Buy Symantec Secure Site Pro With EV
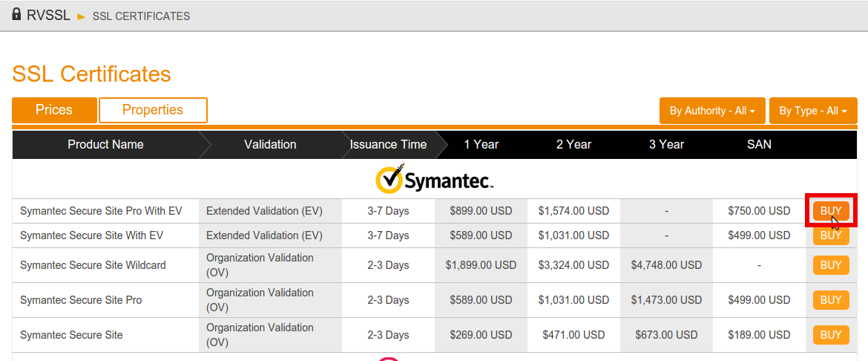Viewport: 868px width, 361px height. click(x=831, y=211)
